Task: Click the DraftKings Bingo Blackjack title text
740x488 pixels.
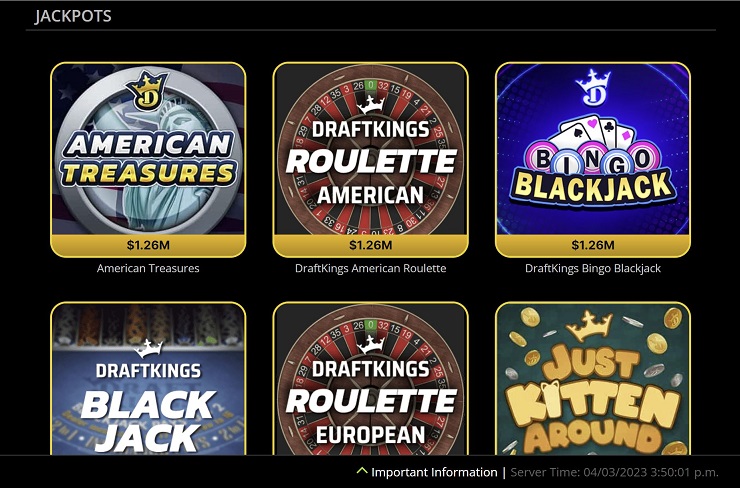Action: tap(593, 269)
